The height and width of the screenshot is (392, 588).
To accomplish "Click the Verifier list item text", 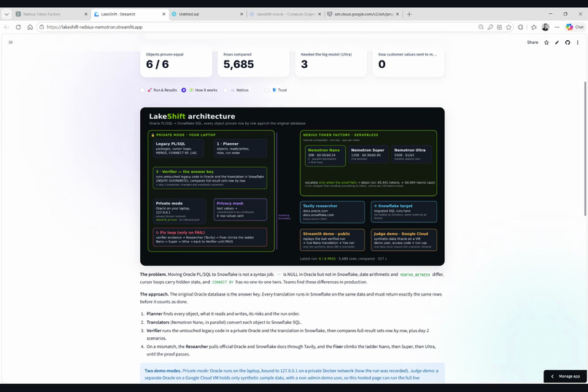I will [287, 334].
